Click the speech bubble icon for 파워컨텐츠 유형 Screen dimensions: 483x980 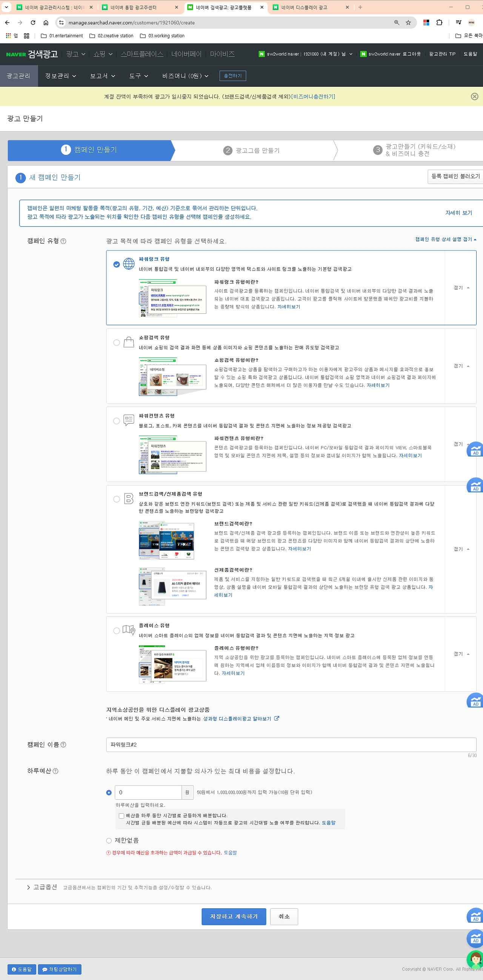(129, 420)
